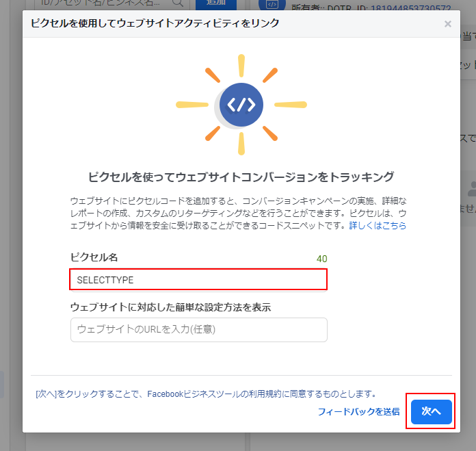Click the search magnifier icon behind dialog
The height and width of the screenshot is (451, 476).
(178, 3)
